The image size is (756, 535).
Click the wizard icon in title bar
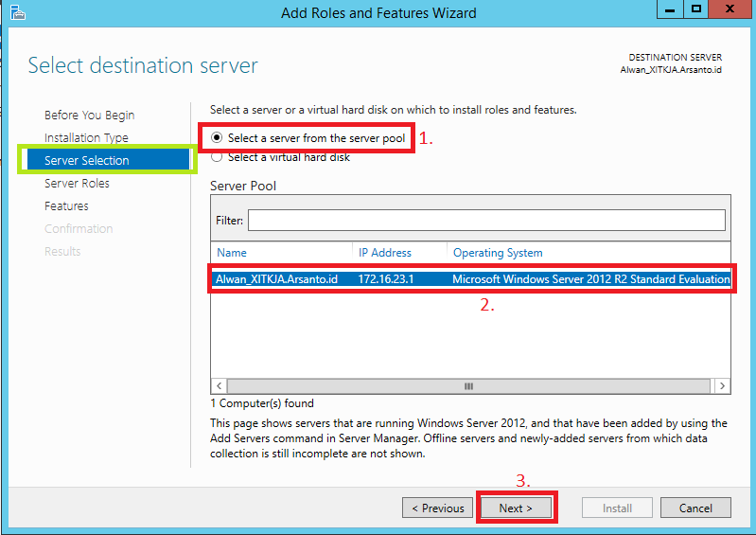tap(17, 12)
